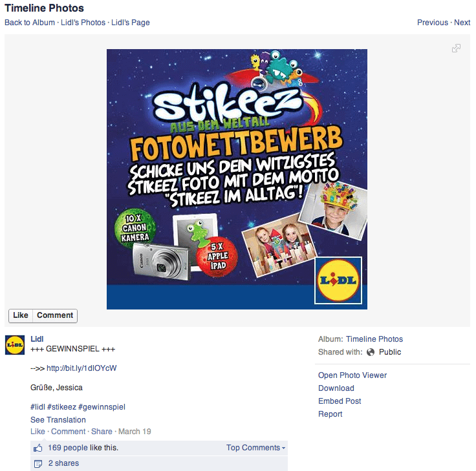Open Lidl's Photos link

[83, 23]
